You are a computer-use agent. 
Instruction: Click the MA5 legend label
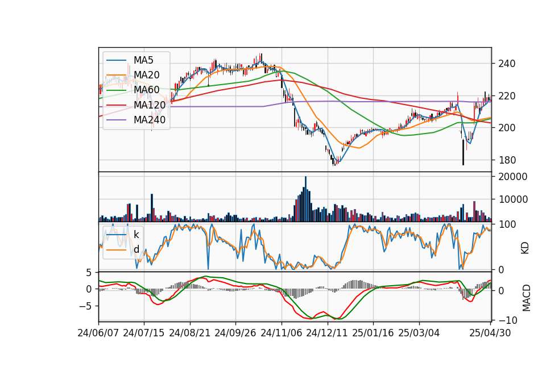(143, 60)
